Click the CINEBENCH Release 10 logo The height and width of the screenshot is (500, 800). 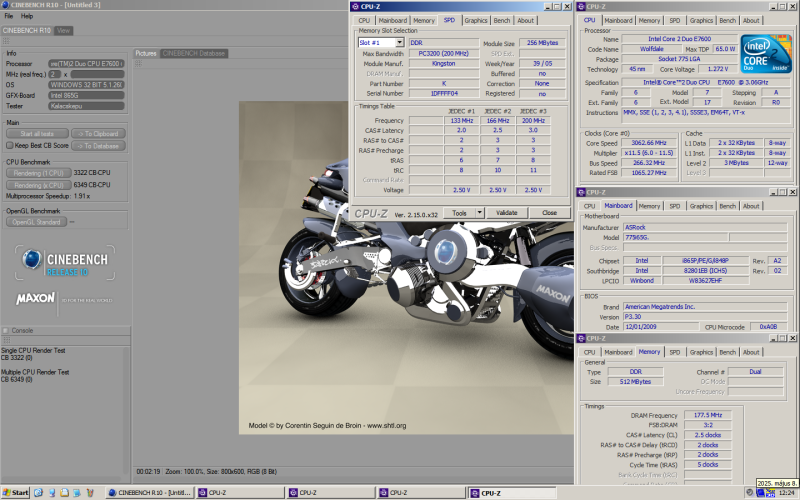click(65, 263)
